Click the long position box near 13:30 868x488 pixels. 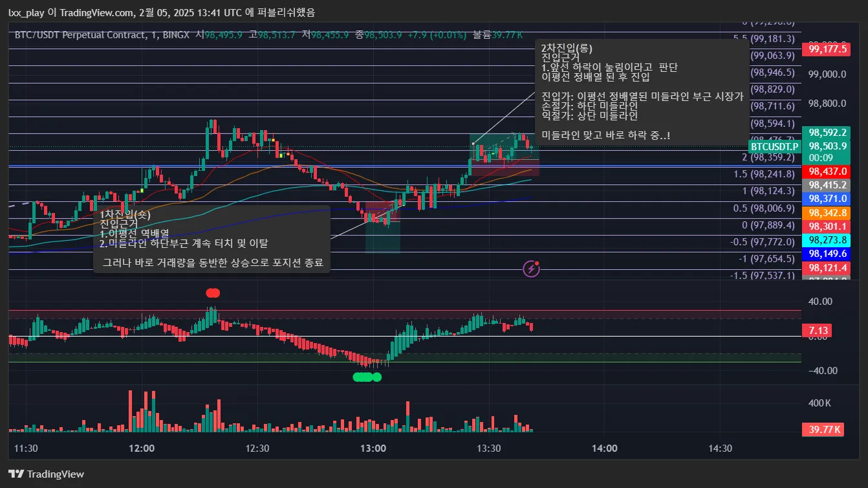(x=504, y=155)
